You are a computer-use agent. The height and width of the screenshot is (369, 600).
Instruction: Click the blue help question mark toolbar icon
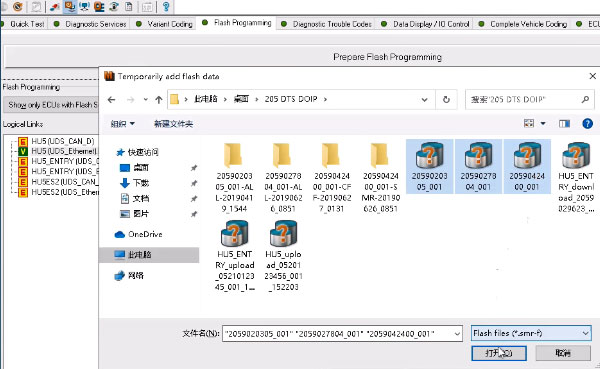tap(587, 124)
